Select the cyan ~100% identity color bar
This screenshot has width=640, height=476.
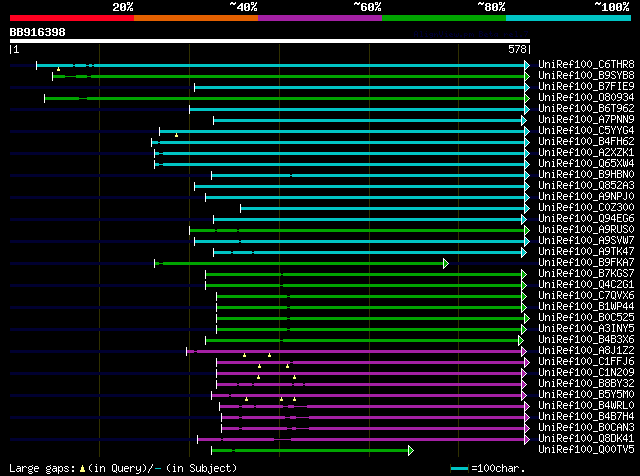(568, 18)
